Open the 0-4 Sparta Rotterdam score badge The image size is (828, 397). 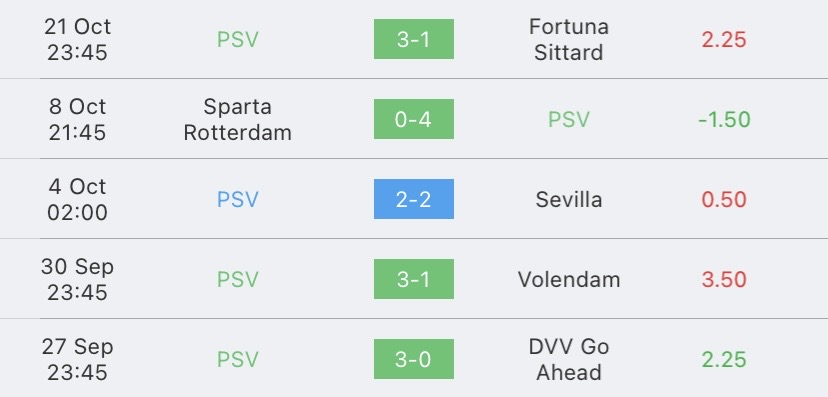tap(413, 119)
